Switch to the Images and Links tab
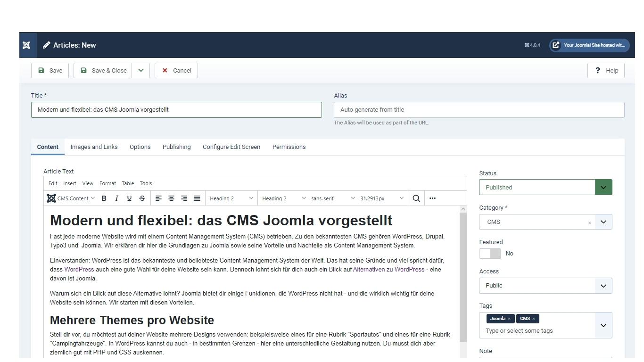 click(94, 147)
